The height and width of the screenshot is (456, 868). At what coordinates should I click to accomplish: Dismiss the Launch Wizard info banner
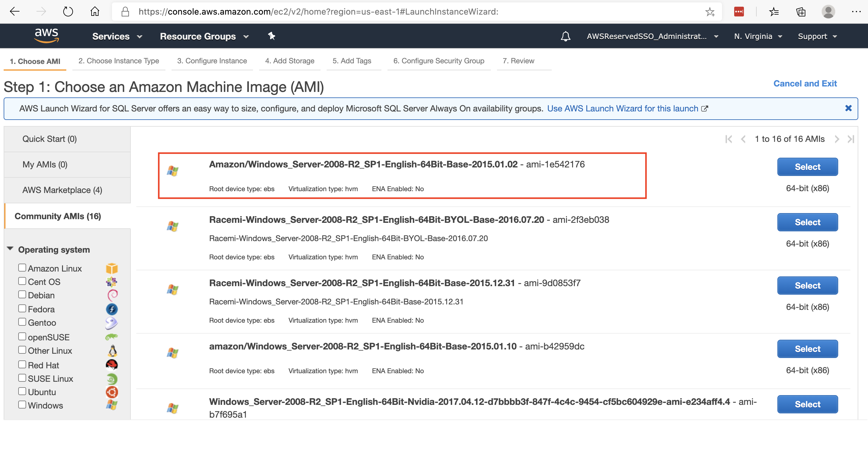pos(848,108)
